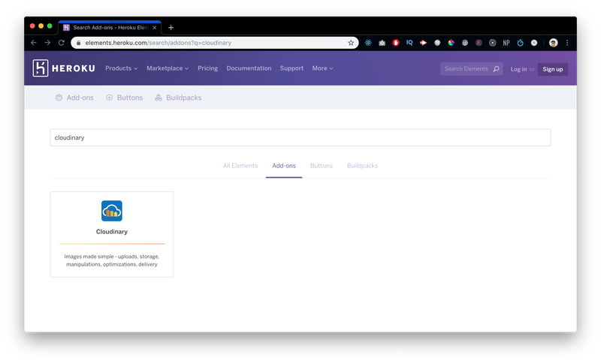
Task: Open the Documentation page
Action: (x=249, y=68)
